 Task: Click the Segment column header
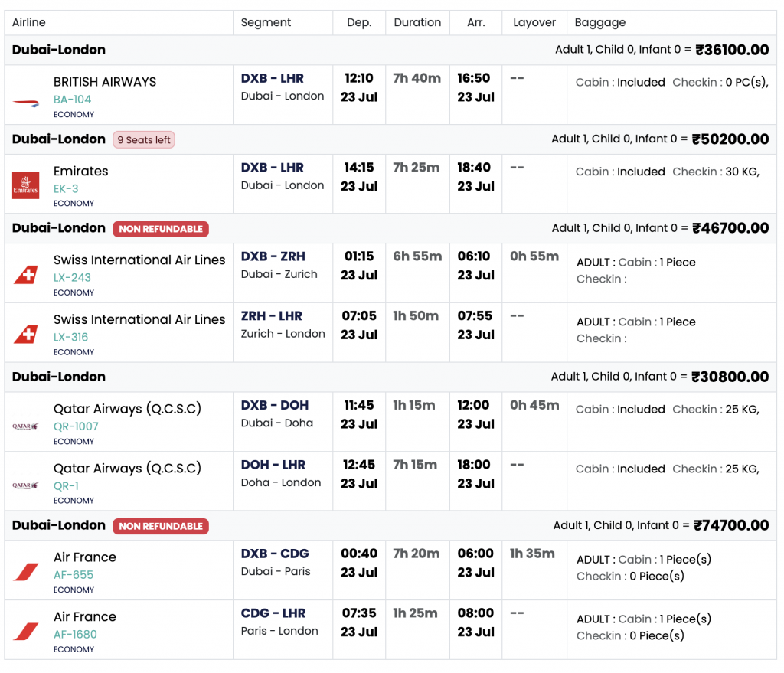click(x=266, y=22)
